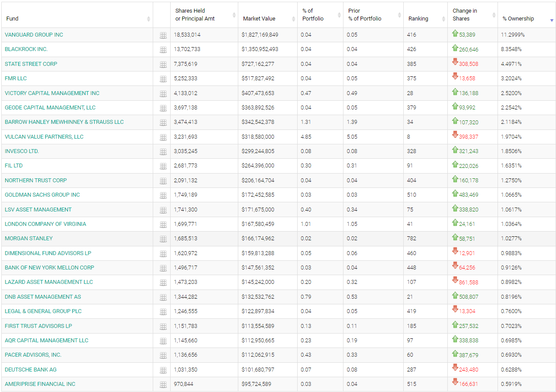Open Ameriprise Financial Inc link

coord(40,384)
